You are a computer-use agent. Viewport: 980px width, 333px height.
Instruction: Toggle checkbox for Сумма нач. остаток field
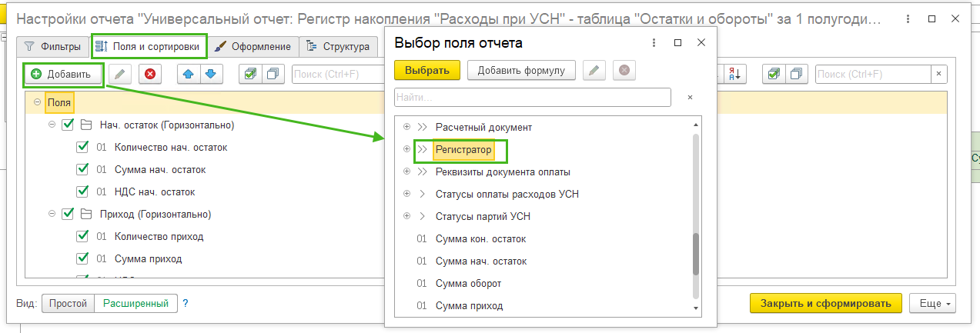pos(82,169)
